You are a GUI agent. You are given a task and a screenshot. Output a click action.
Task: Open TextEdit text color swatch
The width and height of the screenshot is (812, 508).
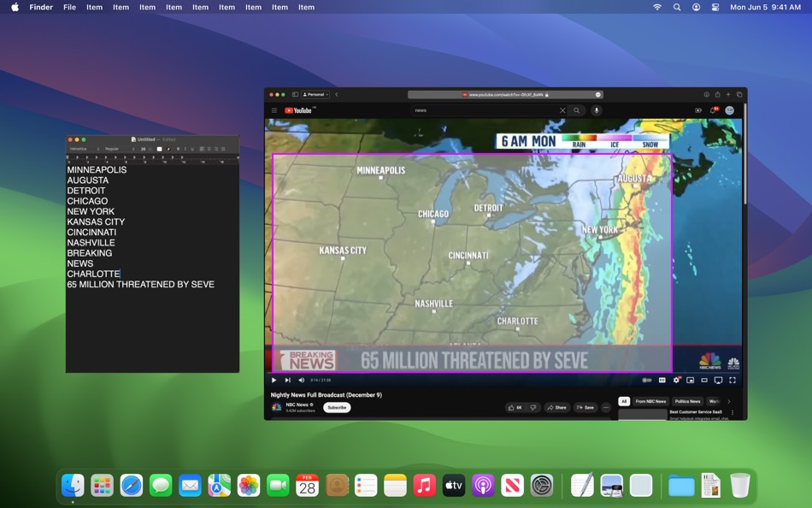point(160,149)
